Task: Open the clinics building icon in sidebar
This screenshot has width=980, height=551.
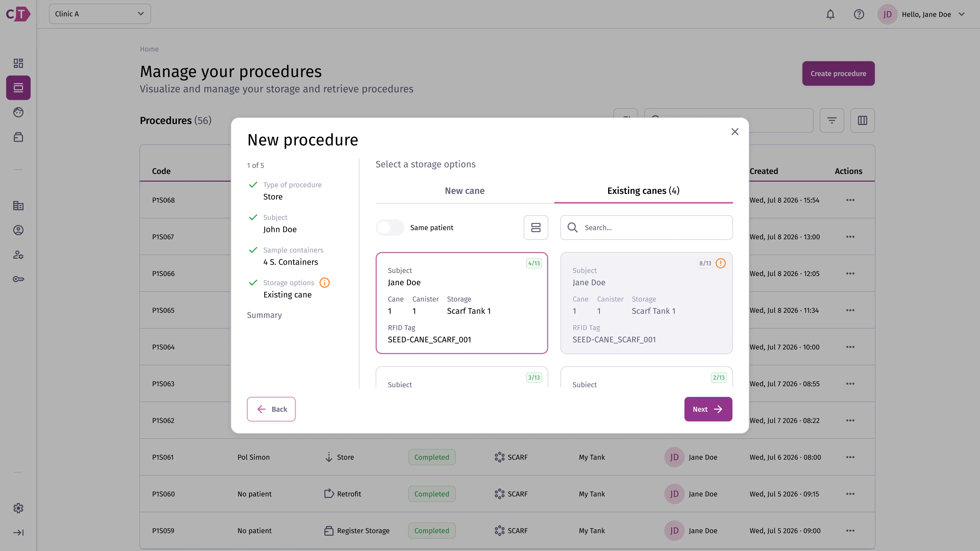Action: point(18,206)
